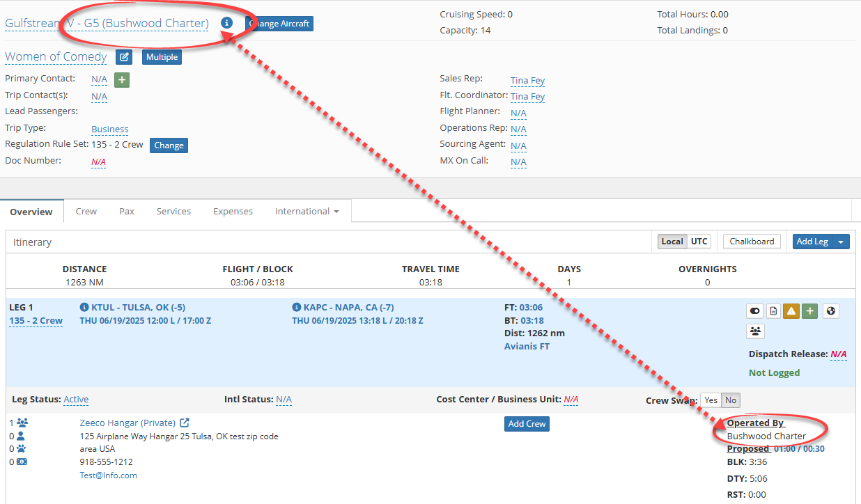Set Crew Swap to No
The width and height of the screenshot is (861, 504).
click(731, 400)
